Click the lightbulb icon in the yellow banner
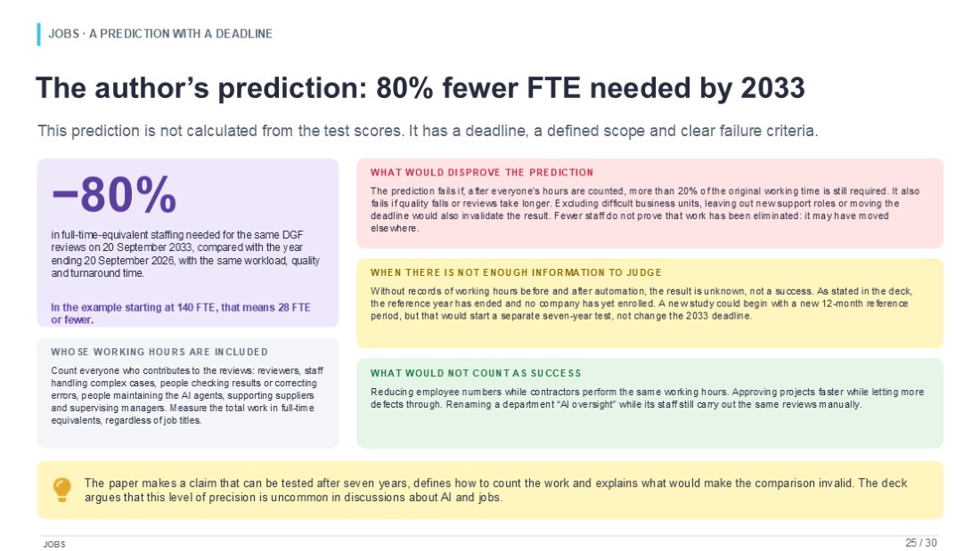The width and height of the screenshot is (980, 551). pos(61,490)
